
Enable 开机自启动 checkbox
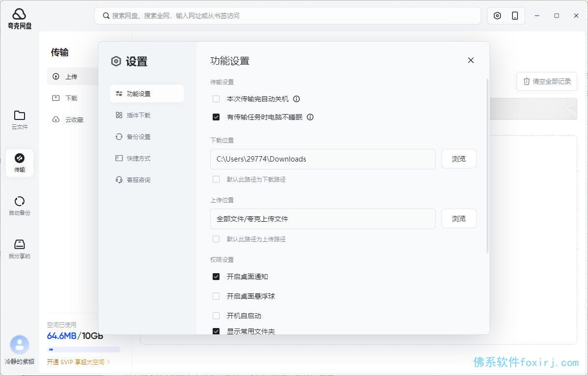click(216, 316)
